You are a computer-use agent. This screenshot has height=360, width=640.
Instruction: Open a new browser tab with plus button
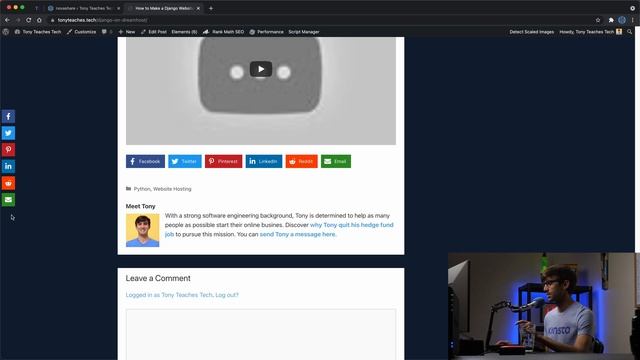pos(211,8)
